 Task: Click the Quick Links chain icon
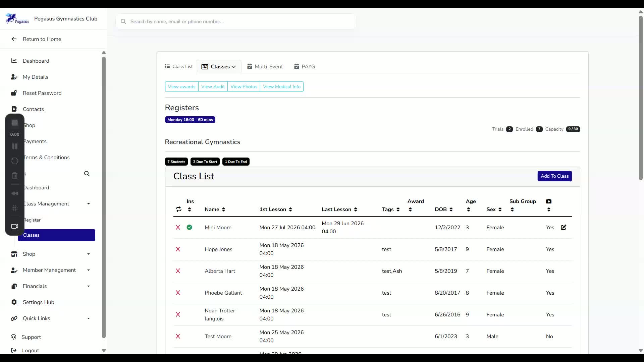pyautogui.click(x=14, y=318)
